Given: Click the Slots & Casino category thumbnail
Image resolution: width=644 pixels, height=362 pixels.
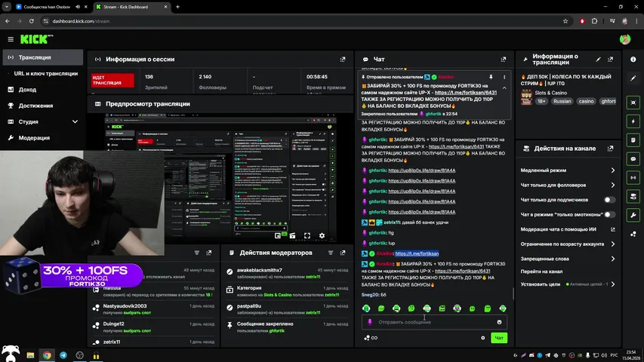Looking at the screenshot, I should [526, 97].
